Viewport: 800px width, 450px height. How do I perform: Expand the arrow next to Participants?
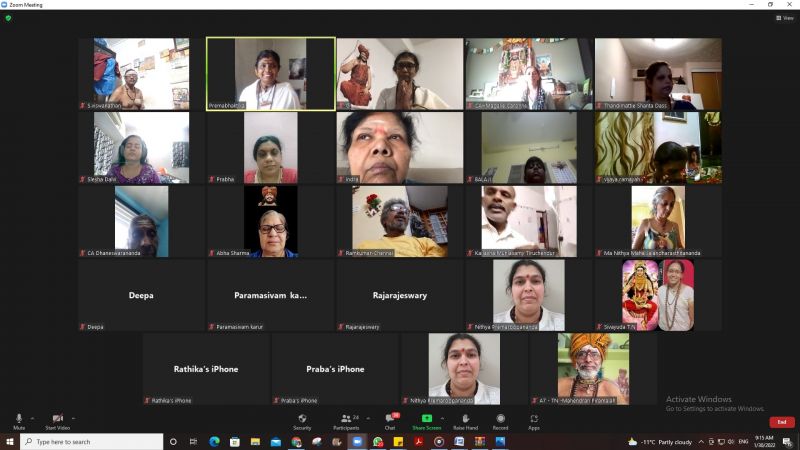[368, 418]
